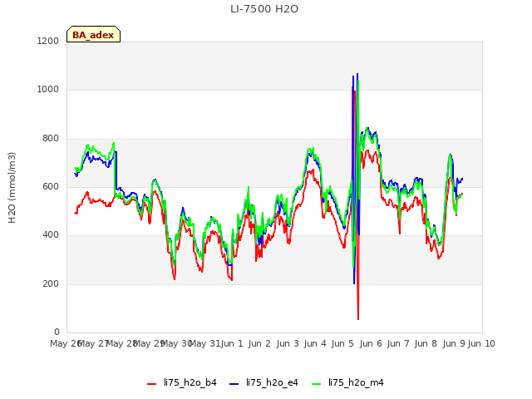Click the y-axis label 600
The height and width of the screenshot is (399, 532).
coord(51,186)
